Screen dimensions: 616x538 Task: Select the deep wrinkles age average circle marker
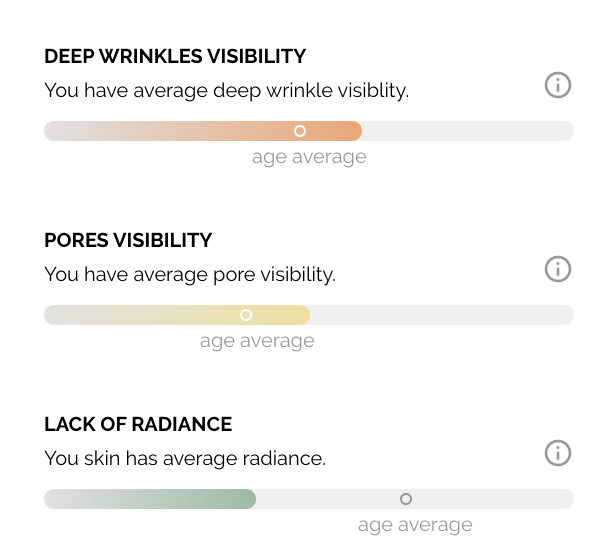tap(300, 131)
